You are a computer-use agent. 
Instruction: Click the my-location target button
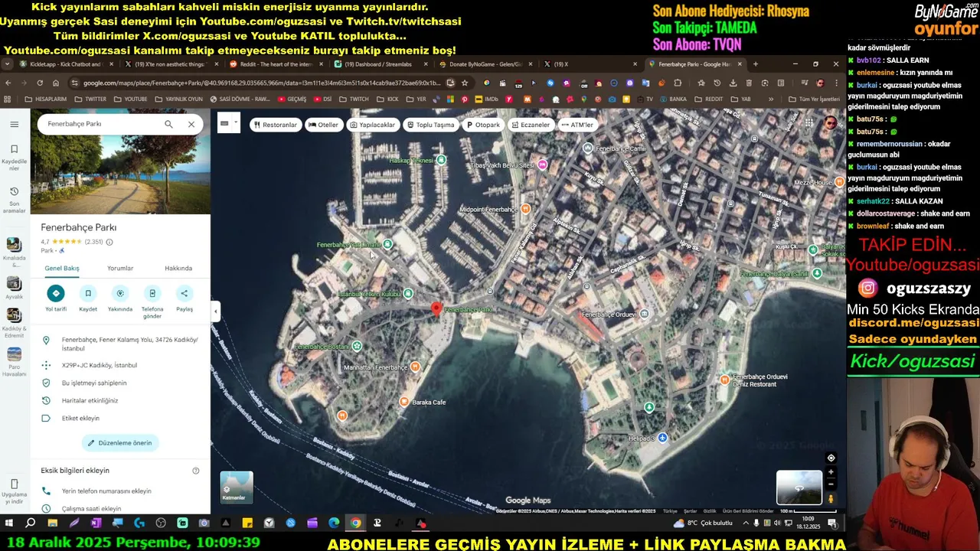[x=831, y=458]
